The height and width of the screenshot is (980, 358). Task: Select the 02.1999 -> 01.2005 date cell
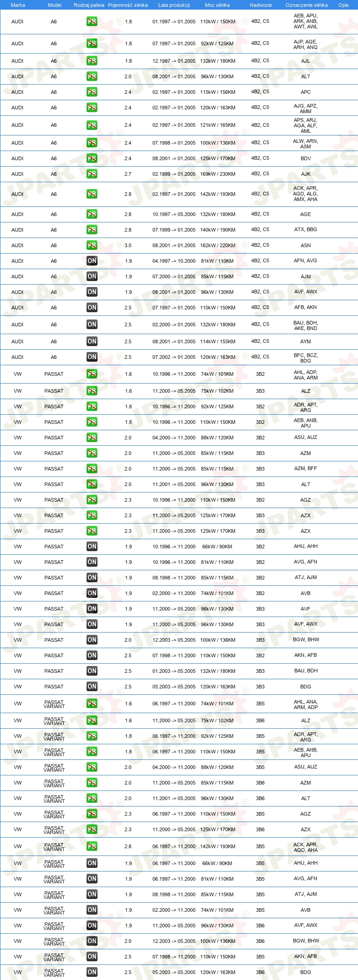[174, 174]
